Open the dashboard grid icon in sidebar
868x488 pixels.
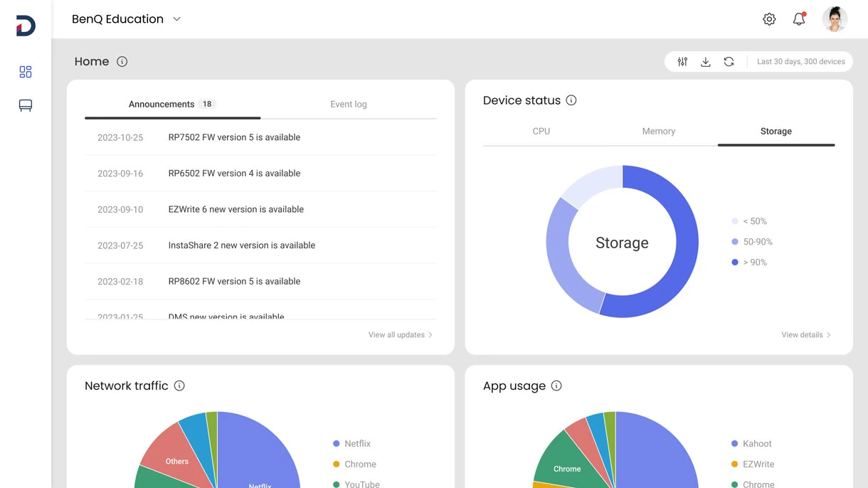click(x=26, y=72)
